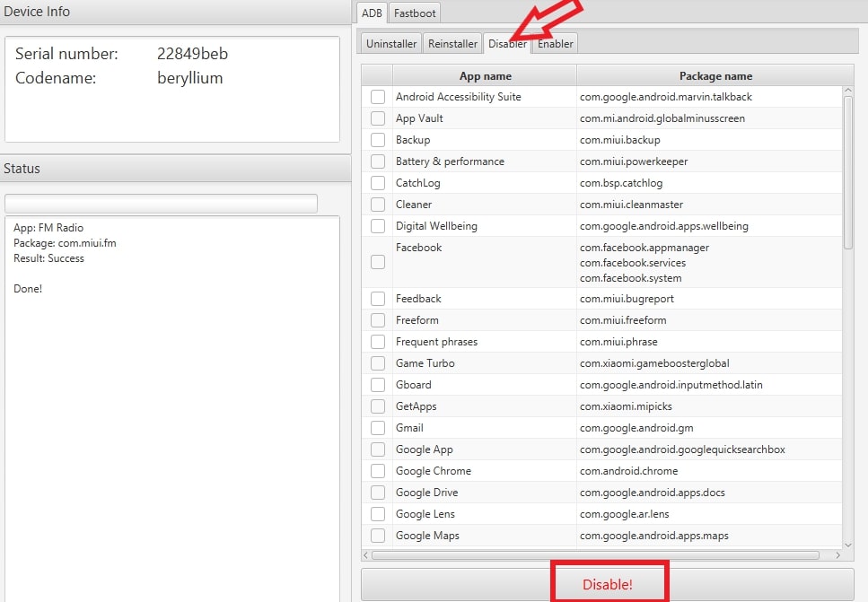Check the Google Drive checkbox
The image size is (868, 602).
coord(378,493)
